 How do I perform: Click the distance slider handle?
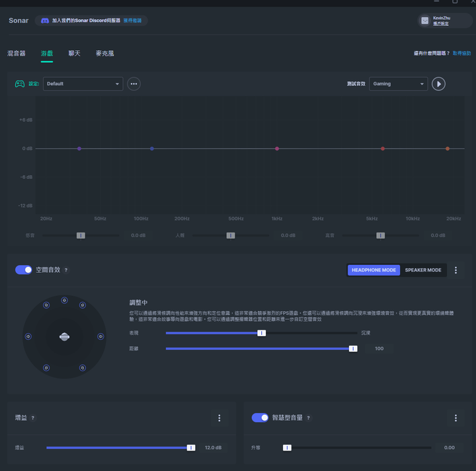click(x=353, y=349)
